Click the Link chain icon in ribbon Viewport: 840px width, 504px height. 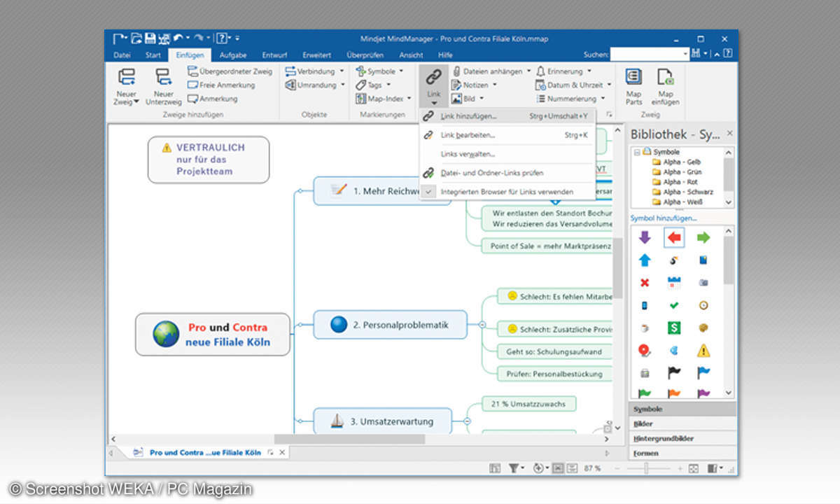tap(433, 77)
